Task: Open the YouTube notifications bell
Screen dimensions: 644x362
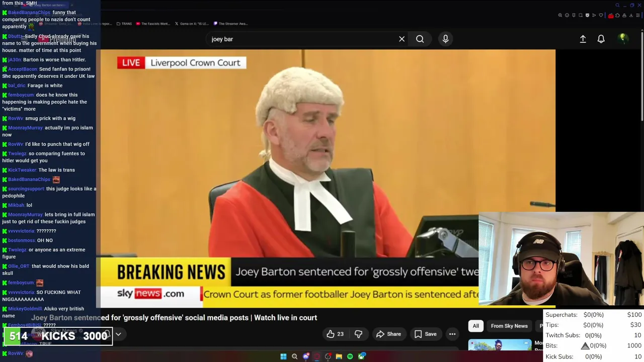Action: point(601,39)
